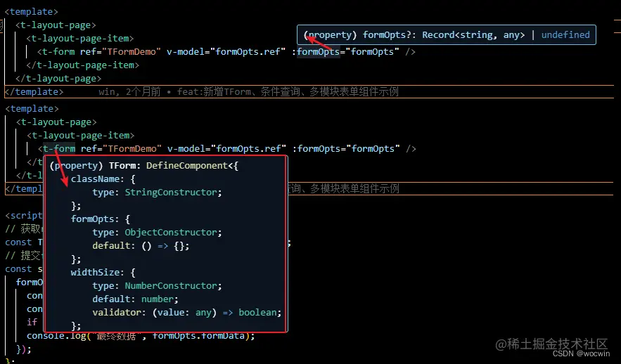Click 'default: number;' line
The image size is (621, 364).
(136, 299)
